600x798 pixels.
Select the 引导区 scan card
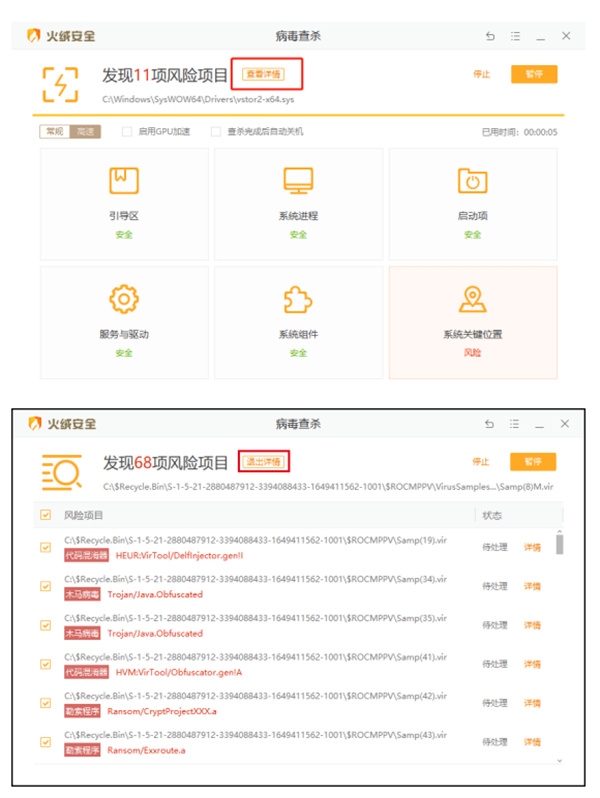click(124, 204)
